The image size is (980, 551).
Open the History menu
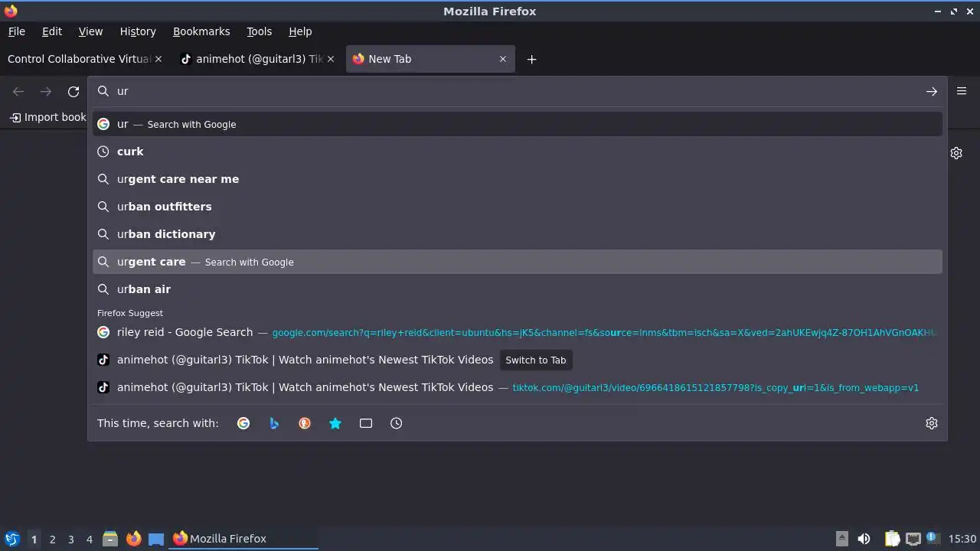(138, 31)
